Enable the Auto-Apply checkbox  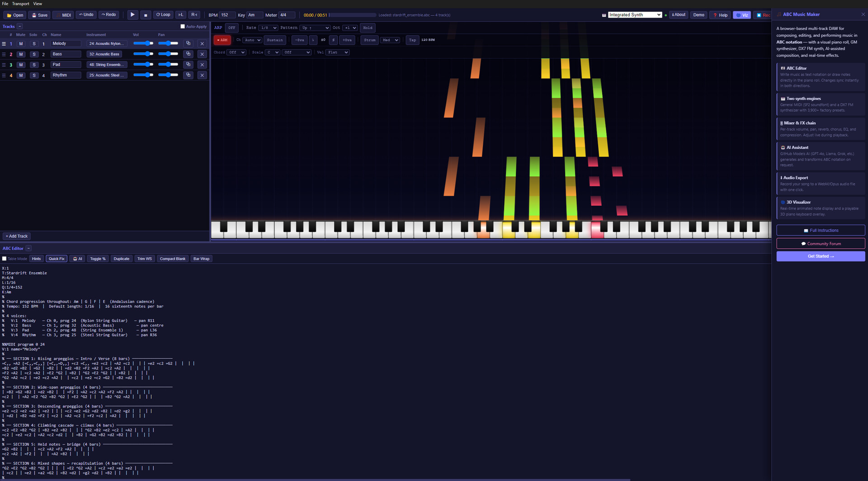pyautogui.click(x=183, y=26)
